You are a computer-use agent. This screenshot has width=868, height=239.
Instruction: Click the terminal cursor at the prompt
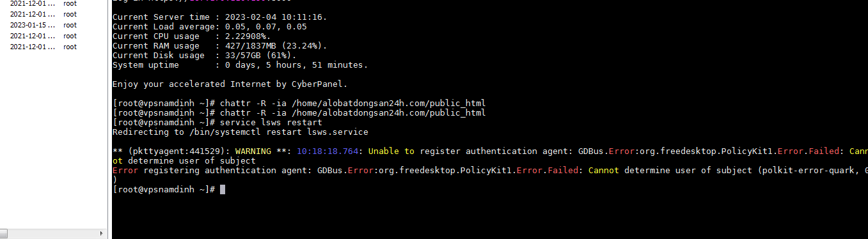tap(222, 190)
